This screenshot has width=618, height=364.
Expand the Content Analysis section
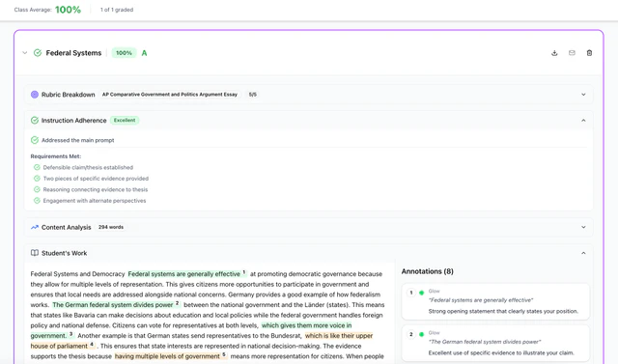tap(583, 227)
